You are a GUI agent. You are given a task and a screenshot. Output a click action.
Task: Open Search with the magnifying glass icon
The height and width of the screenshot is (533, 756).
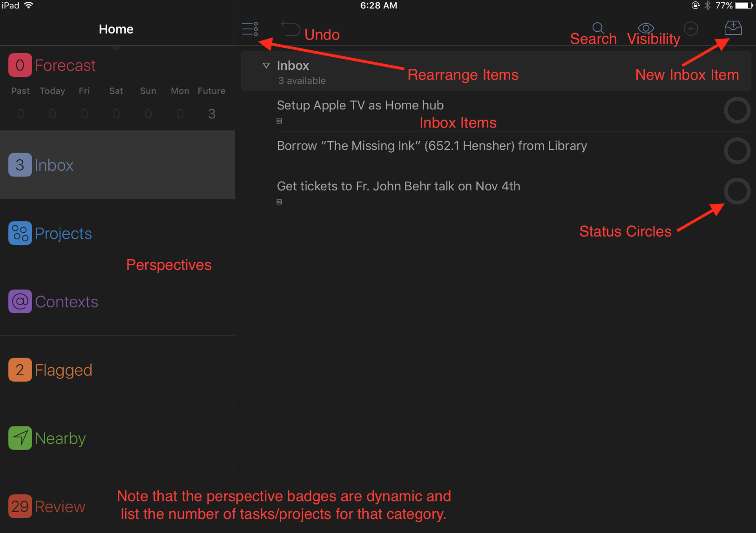pos(598,28)
